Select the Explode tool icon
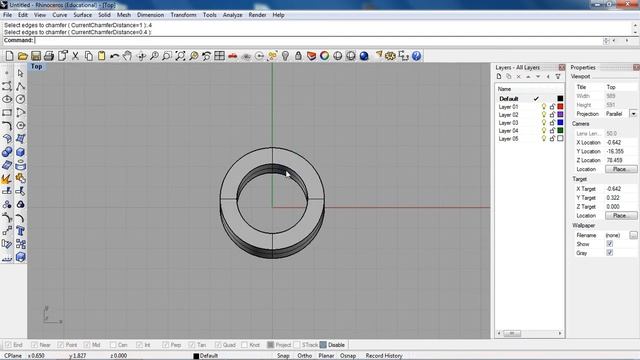Screen dimensions: 640x360 coord(7,178)
